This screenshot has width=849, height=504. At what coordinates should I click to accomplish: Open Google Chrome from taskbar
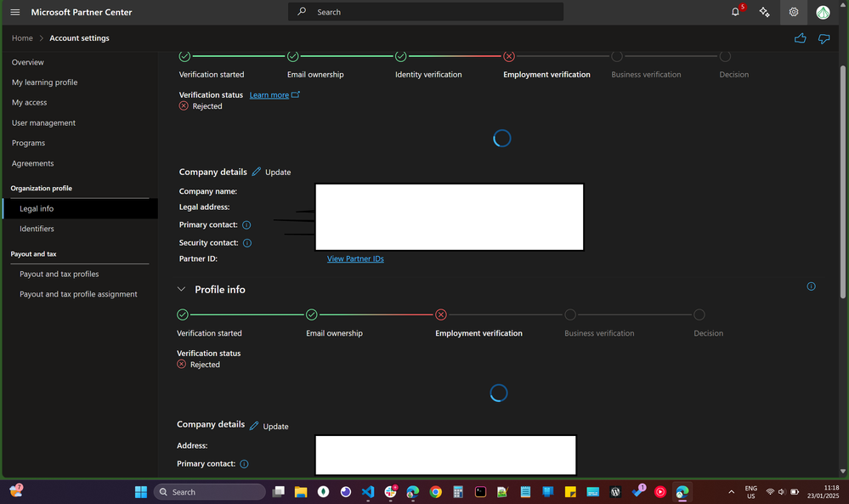[x=435, y=491]
